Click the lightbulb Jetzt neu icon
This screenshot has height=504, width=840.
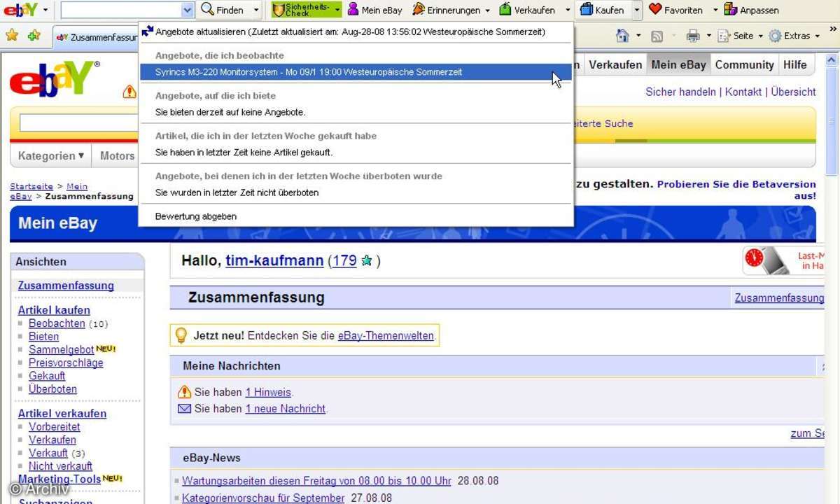point(181,335)
